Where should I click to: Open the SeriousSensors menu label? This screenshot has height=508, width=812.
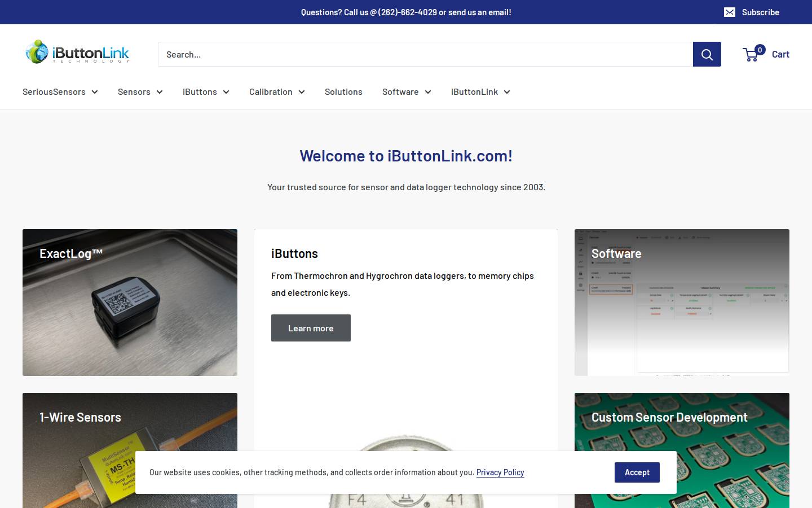click(x=54, y=91)
